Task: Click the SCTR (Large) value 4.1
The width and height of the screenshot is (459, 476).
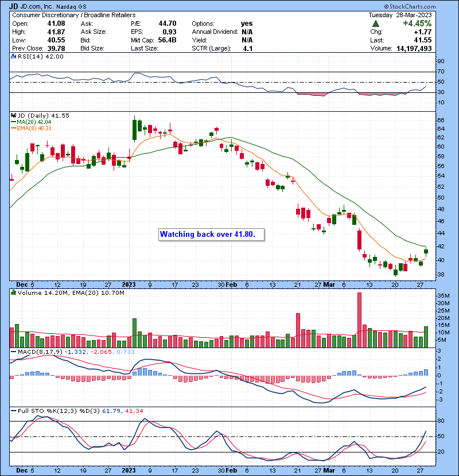Action: (x=248, y=48)
